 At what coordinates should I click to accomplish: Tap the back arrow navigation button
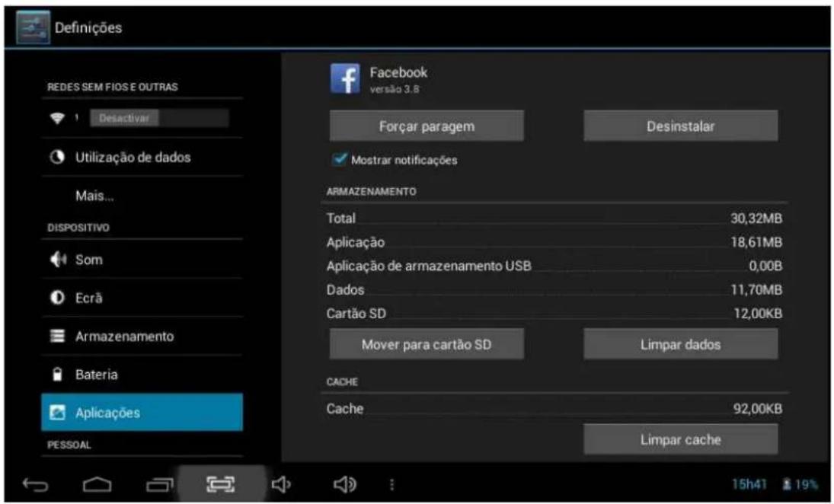pyautogui.click(x=35, y=484)
